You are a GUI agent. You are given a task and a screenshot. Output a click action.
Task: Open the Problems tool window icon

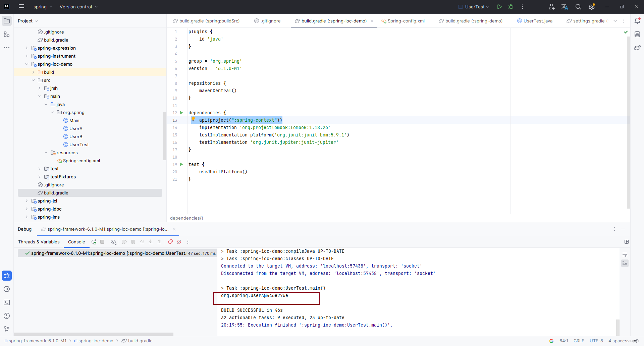pyautogui.click(x=7, y=316)
